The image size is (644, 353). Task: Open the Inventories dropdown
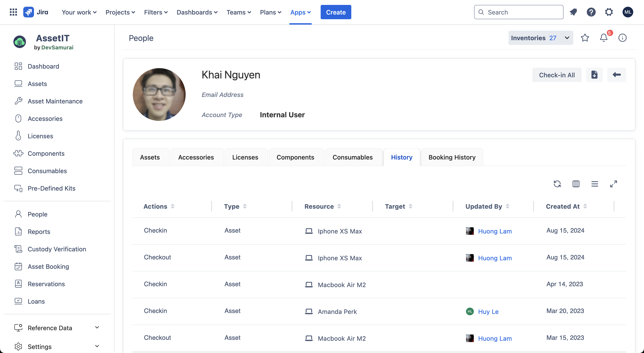(540, 38)
